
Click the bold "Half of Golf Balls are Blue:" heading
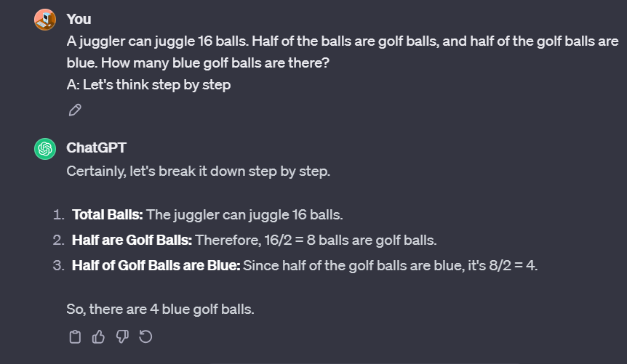pyautogui.click(x=156, y=265)
